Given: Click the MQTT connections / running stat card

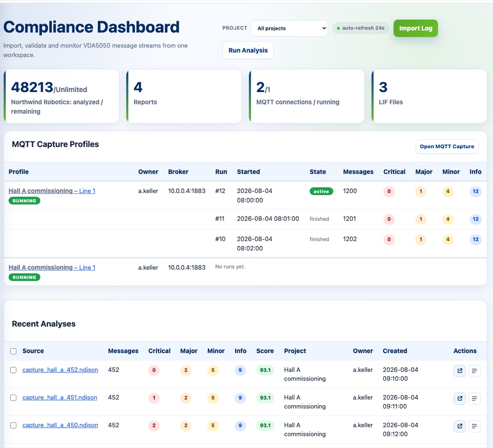Looking at the screenshot, I should (x=306, y=96).
